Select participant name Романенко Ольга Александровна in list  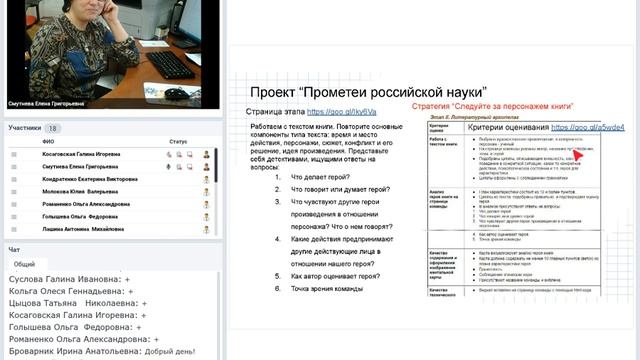(x=86, y=204)
